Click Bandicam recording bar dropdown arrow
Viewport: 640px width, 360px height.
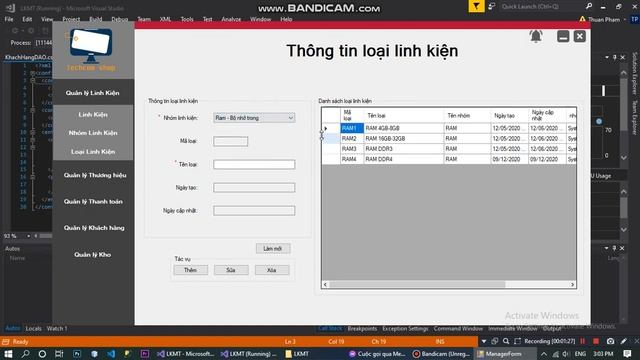pyautogui.click(x=484, y=341)
